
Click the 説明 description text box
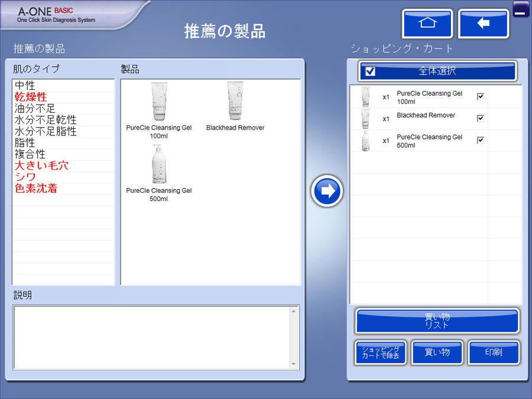(152, 338)
